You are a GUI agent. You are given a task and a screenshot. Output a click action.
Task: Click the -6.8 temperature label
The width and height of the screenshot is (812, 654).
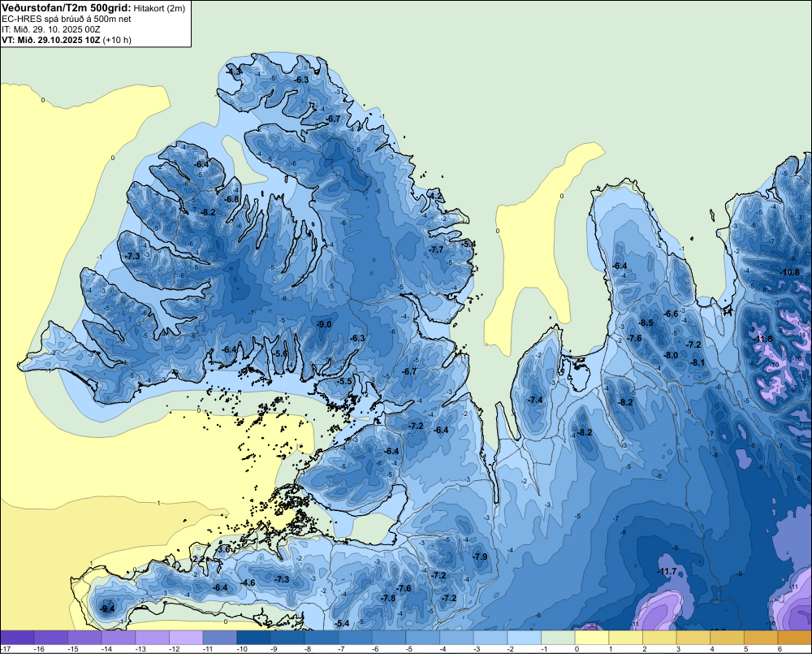click(x=232, y=199)
